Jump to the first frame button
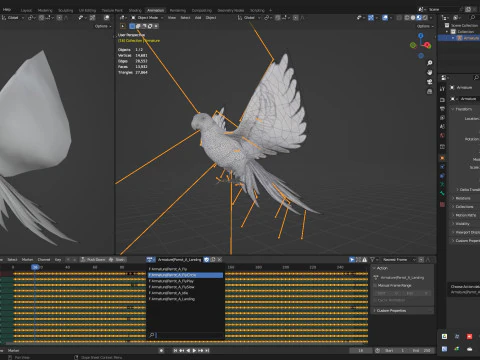This screenshot has height=360, width=480. pos(175,350)
